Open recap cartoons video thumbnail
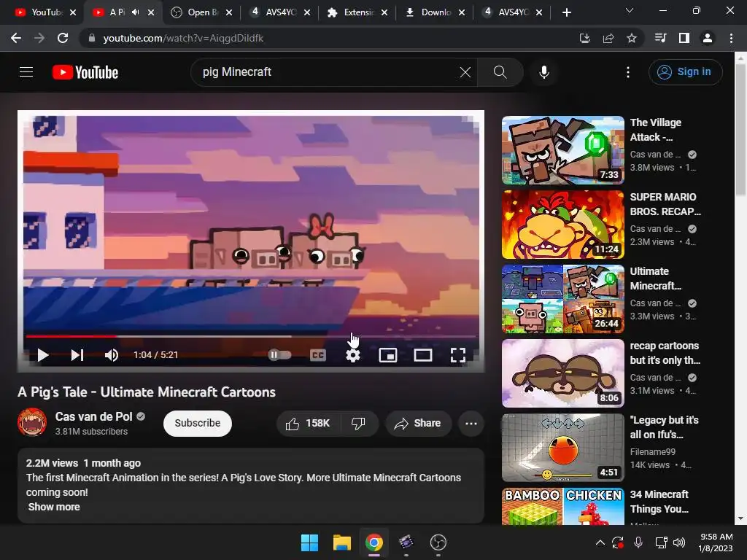 click(x=563, y=373)
